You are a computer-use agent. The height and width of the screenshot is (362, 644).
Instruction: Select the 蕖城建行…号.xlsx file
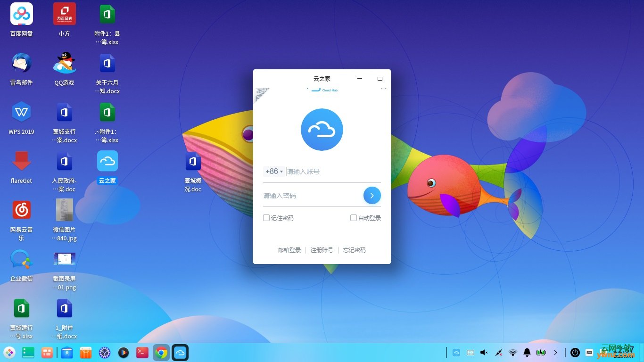(x=22, y=318)
